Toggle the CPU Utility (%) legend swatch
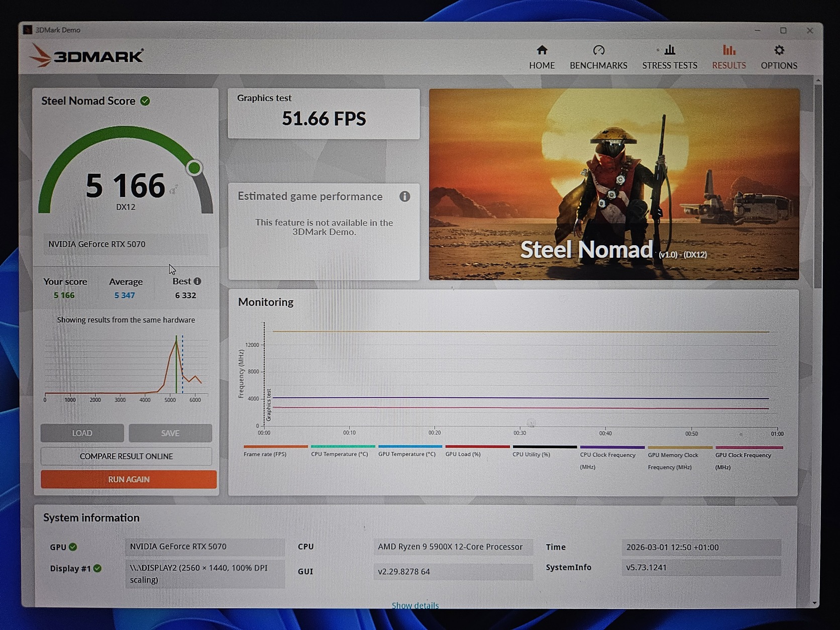The image size is (840, 630). tap(545, 447)
